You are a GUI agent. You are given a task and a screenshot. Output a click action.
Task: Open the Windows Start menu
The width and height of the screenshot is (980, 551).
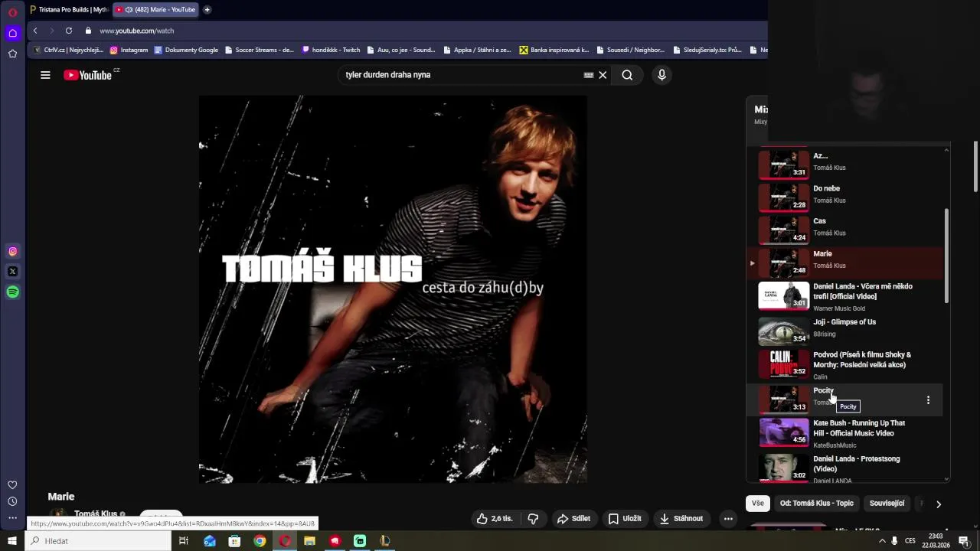tap(11, 541)
